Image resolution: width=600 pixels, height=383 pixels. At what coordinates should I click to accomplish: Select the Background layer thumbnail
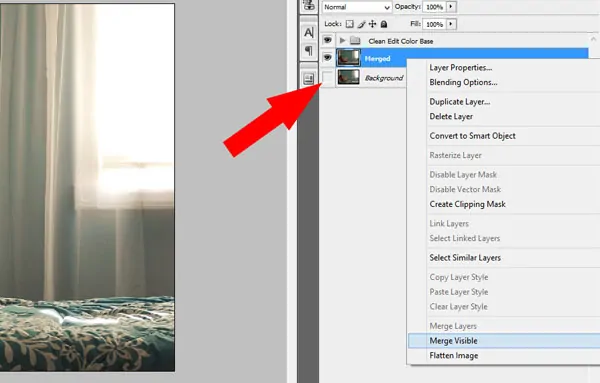coord(349,77)
